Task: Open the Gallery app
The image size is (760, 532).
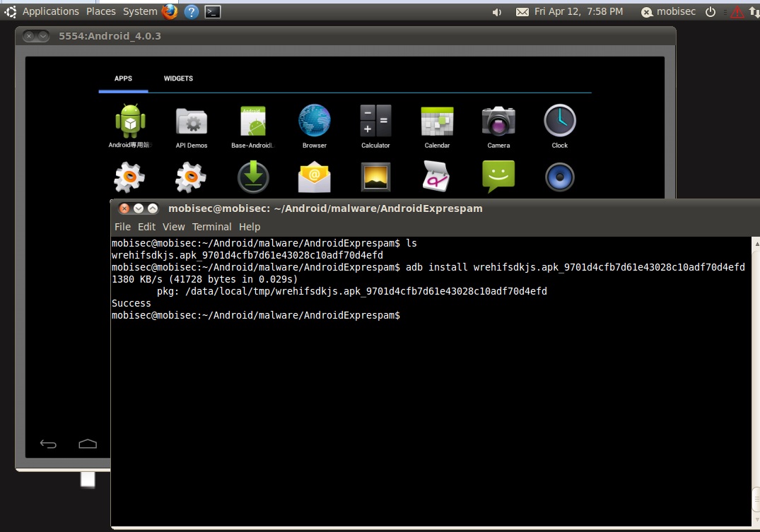Action: pos(375,177)
